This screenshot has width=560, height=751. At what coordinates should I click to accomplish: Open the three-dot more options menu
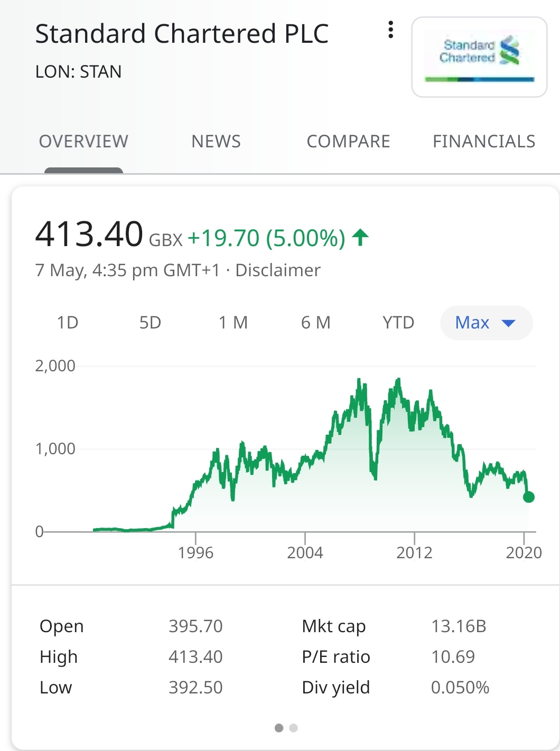click(390, 30)
